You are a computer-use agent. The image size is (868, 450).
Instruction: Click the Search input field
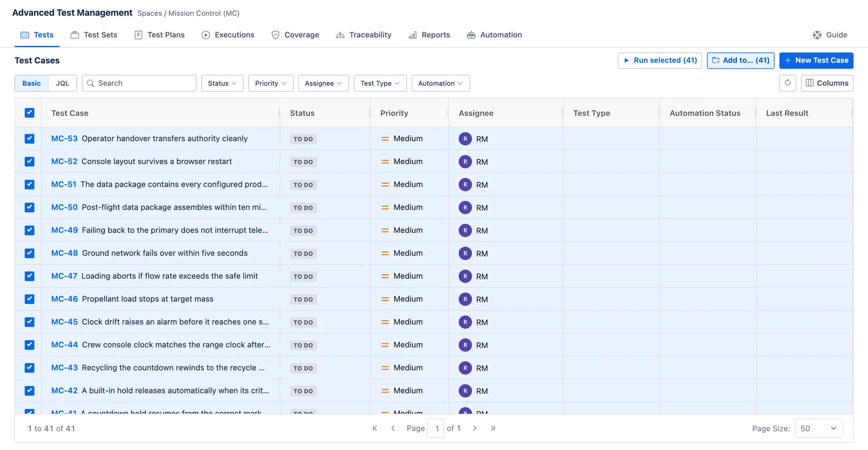pyautogui.click(x=139, y=83)
